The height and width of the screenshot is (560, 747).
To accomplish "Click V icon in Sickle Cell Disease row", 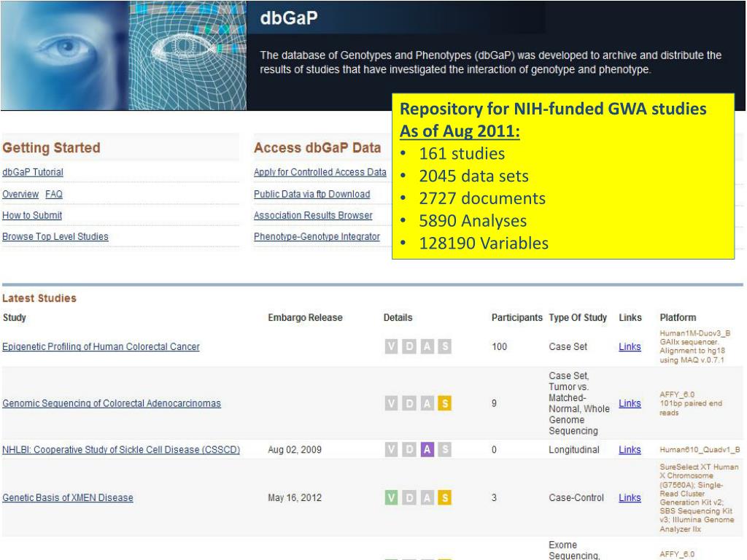I will coord(391,449).
